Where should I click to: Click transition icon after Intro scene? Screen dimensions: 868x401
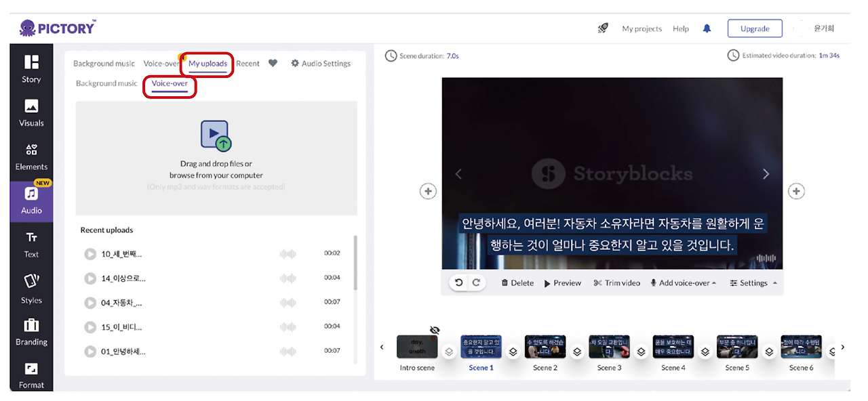point(449,352)
